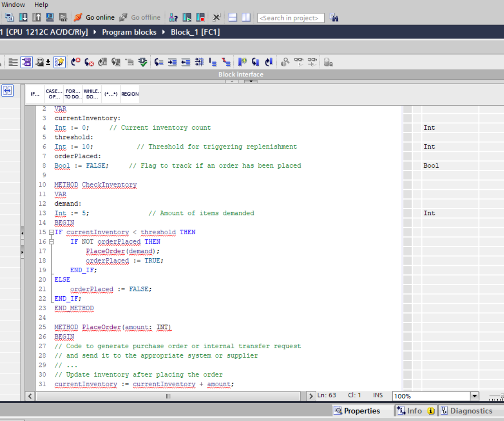Click the Upload from device icon
This screenshot has width=504, height=421.
(x=37, y=17)
